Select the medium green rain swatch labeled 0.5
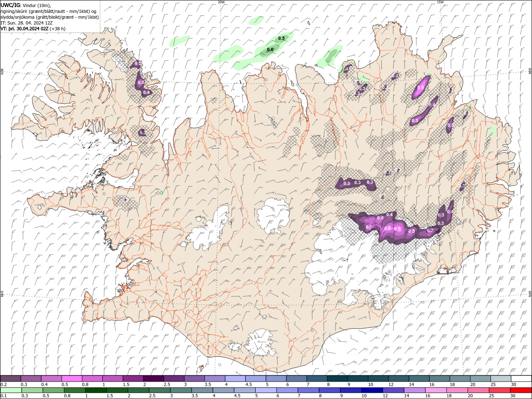The image size is (532, 399). click(53, 390)
